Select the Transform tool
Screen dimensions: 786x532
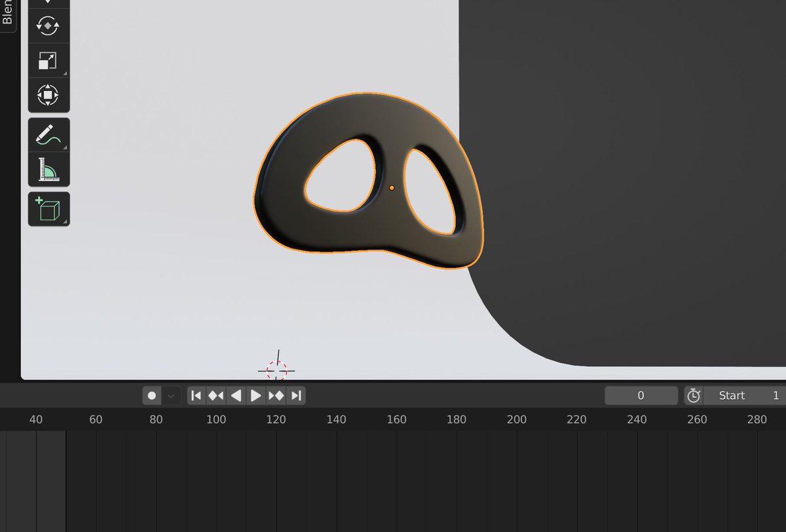click(48, 95)
